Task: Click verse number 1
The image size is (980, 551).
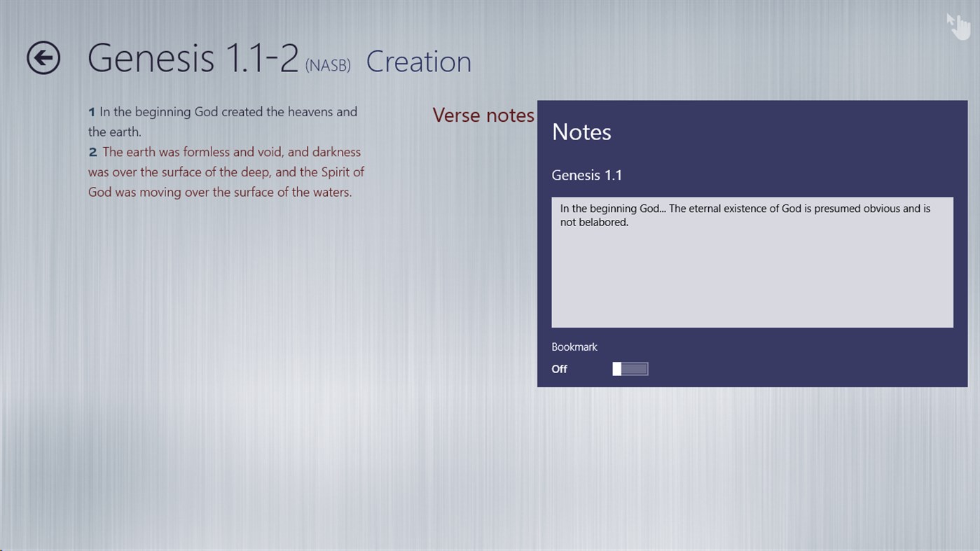Action: point(91,111)
